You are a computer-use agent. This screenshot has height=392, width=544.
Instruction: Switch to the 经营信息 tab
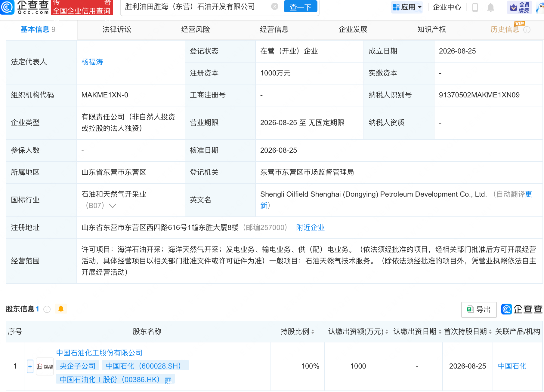click(x=274, y=29)
